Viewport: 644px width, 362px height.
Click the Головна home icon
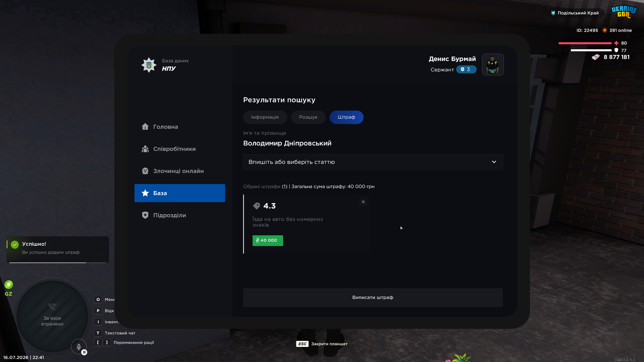(145, 127)
